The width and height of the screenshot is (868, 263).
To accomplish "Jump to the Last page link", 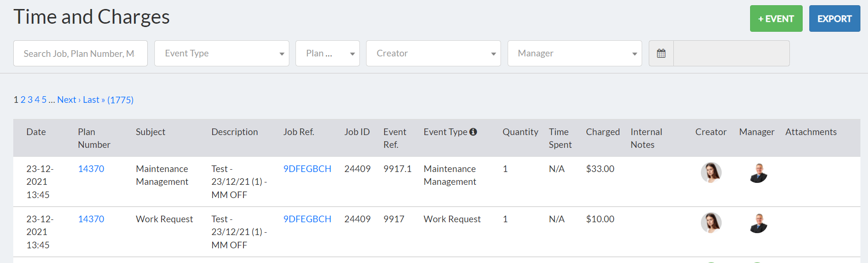I will 94,100.
